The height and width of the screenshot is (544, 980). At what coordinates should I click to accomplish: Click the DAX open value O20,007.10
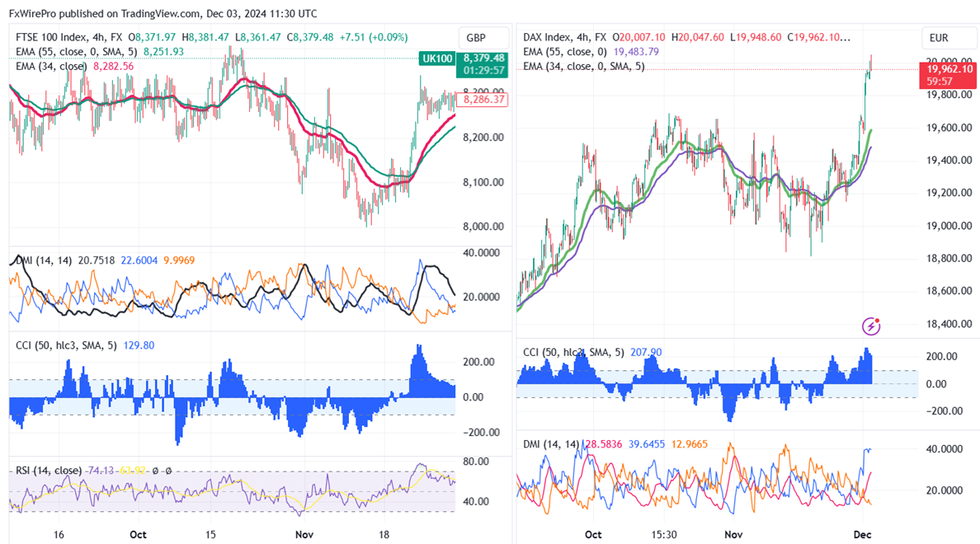pyautogui.click(x=638, y=37)
